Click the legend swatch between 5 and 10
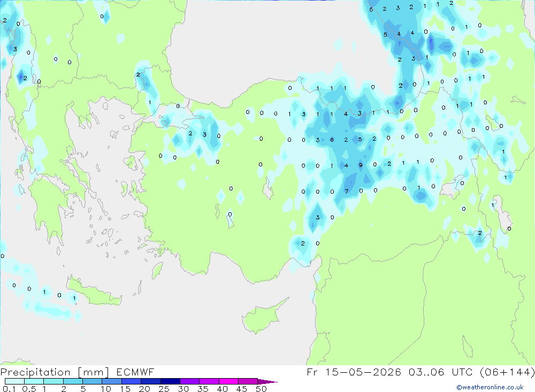 tap(93, 381)
